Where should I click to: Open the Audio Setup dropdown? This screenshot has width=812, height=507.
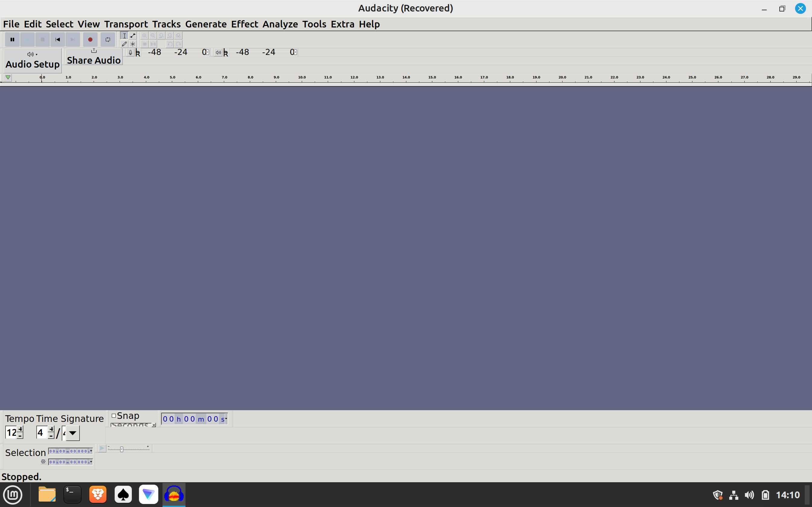pyautogui.click(x=33, y=60)
